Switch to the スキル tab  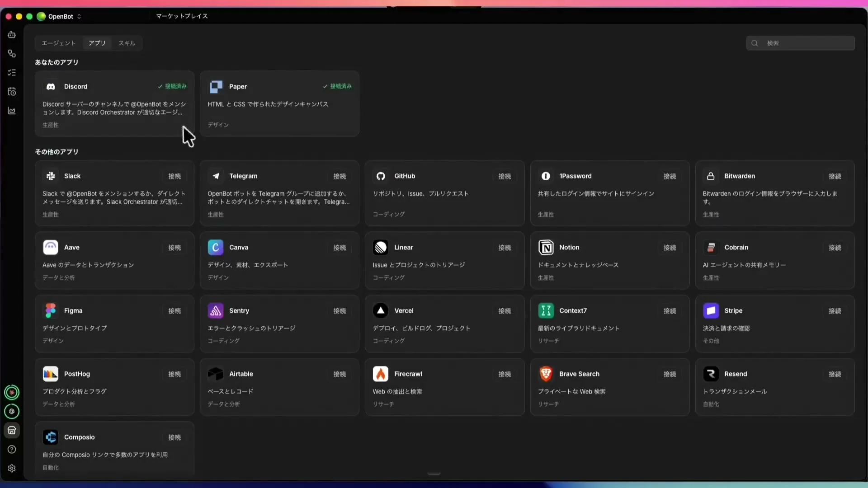(x=127, y=43)
